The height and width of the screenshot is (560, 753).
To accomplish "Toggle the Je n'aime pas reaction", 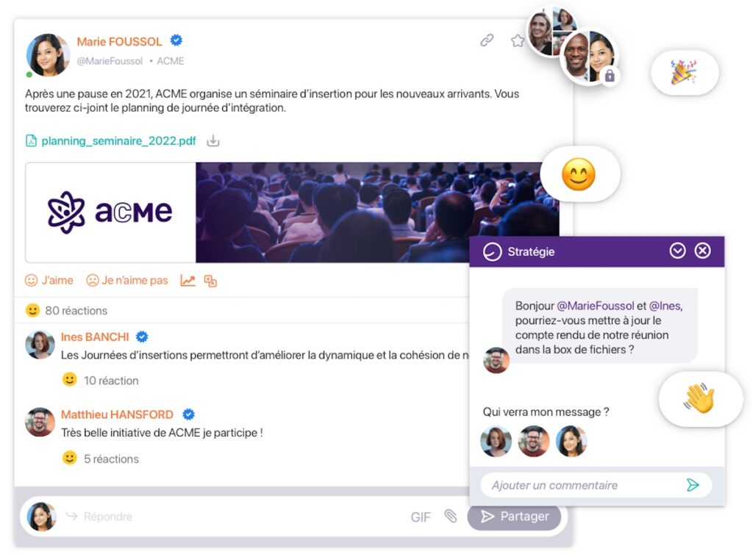I will pos(127,280).
